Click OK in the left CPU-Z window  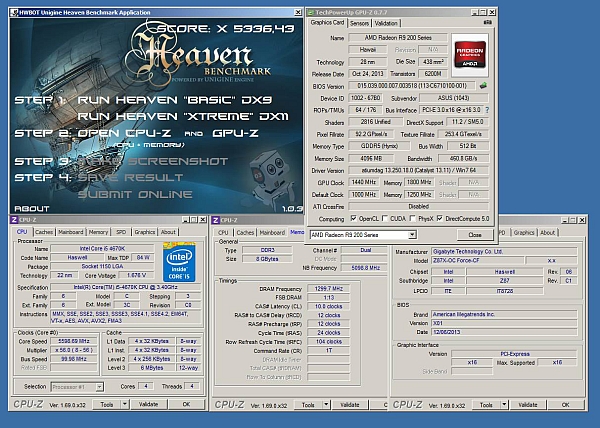click(186, 404)
